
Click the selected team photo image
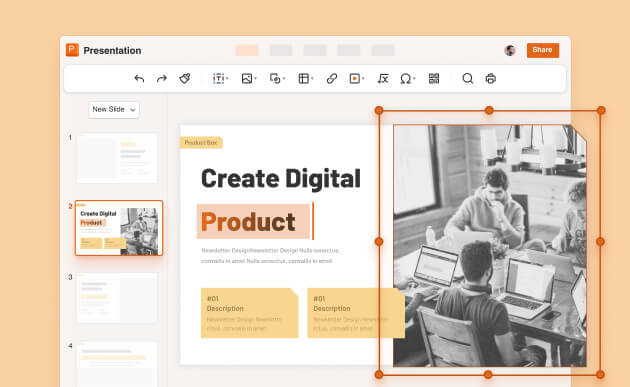pos(489,246)
